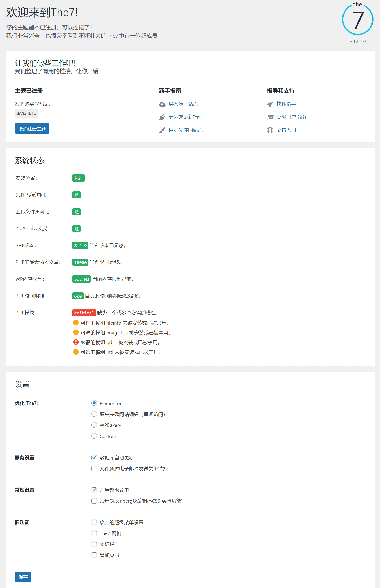Screen dimensions: 380x588
Task: Select the Elementor radio option
Action: coord(94,403)
